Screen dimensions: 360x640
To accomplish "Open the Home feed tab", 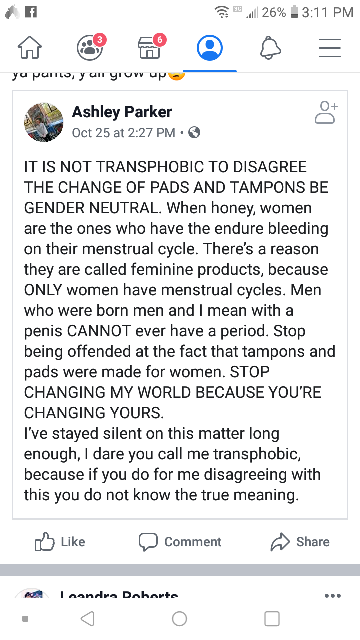I will 30,48.
